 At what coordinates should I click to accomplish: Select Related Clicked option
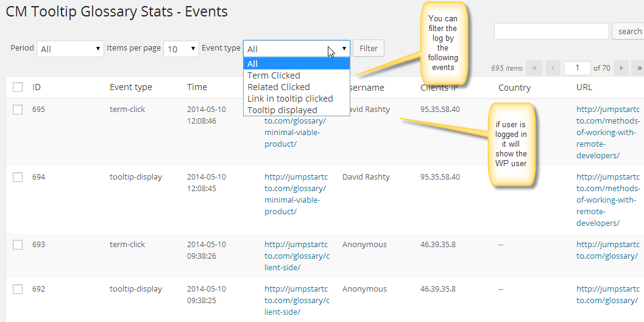(x=278, y=87)
